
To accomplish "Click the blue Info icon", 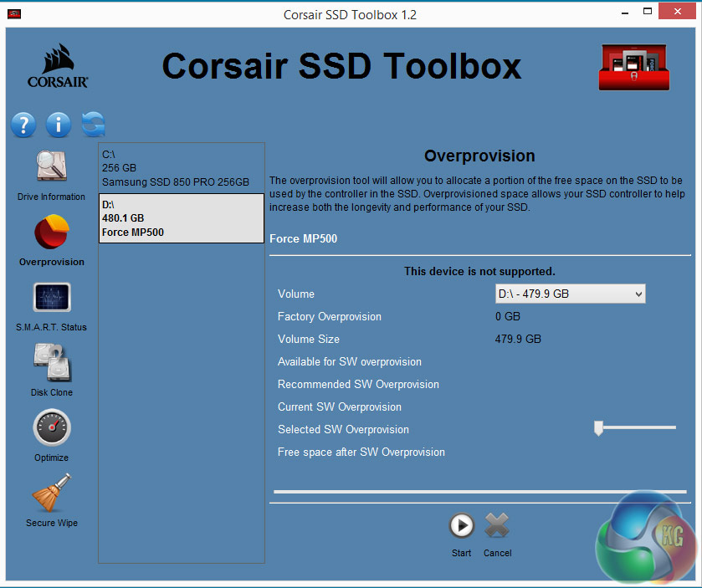I will [x=58, y=125].
